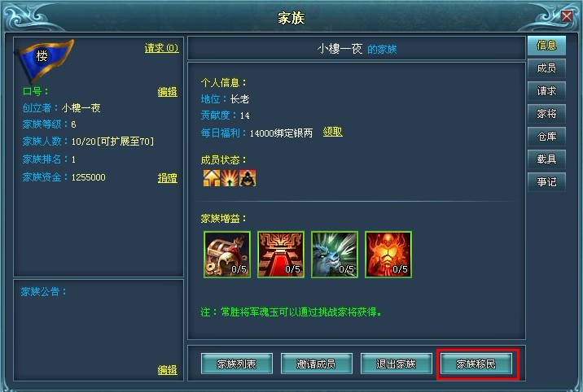Click the treasure chest family buff icon
This screenshot has height=392, width=583.
coord(227,255)
